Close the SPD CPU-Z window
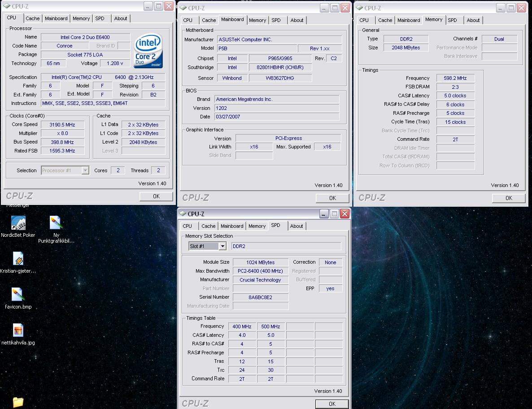The width and height of the screenshot is (532, 409). coord(344,213)
